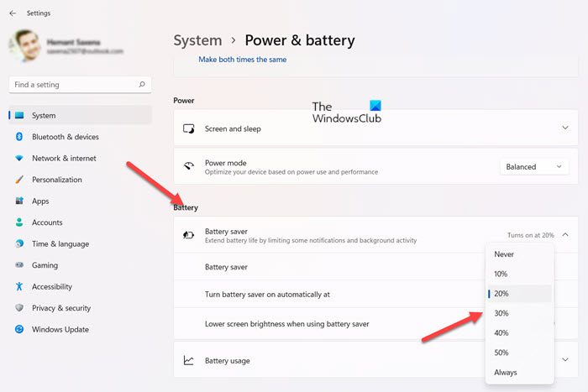Click the search magnifier icon
588x392 pixels.
click(x=143, y=85)
